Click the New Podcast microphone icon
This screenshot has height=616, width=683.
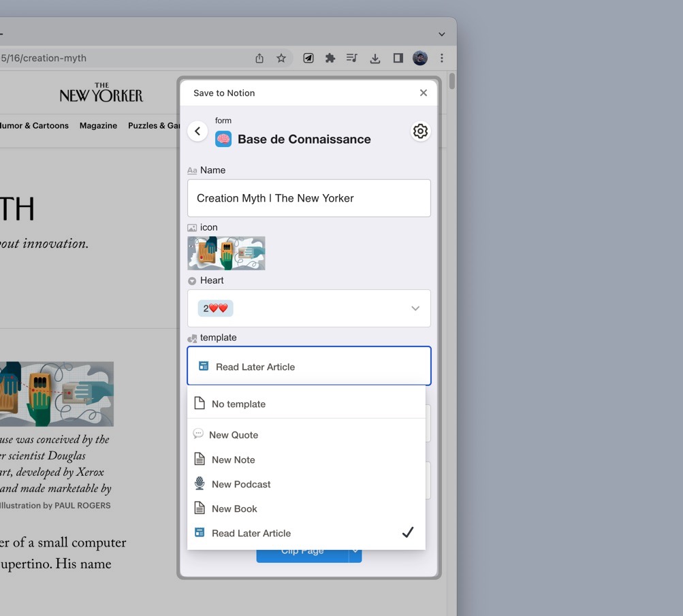(200, 483)
